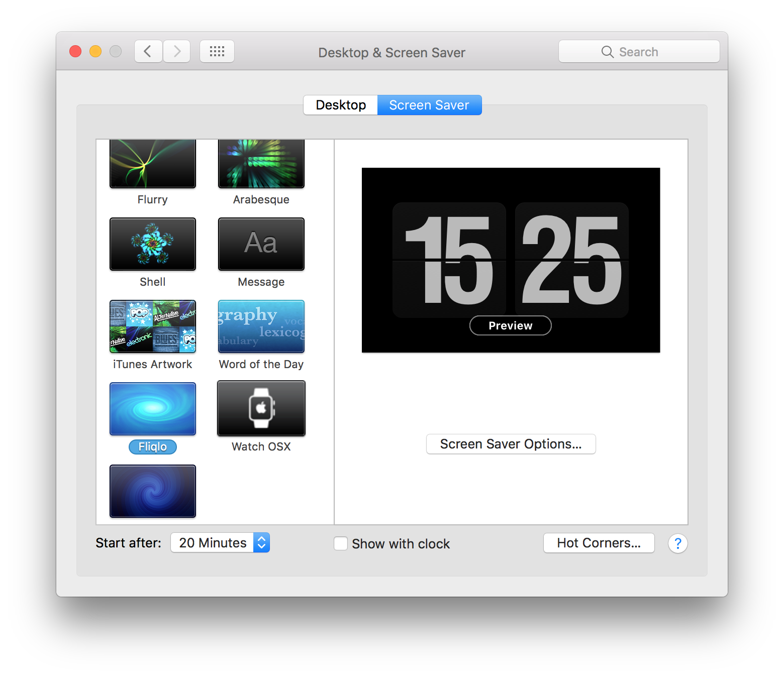
Task: Open Screen Saver Options
Action: pyautogui.click(x=510, y=443)
